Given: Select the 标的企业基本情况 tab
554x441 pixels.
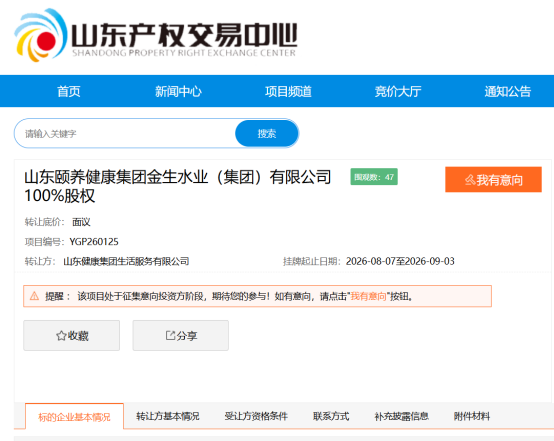Looking at the screenshot, I should (x=74, y=417).
